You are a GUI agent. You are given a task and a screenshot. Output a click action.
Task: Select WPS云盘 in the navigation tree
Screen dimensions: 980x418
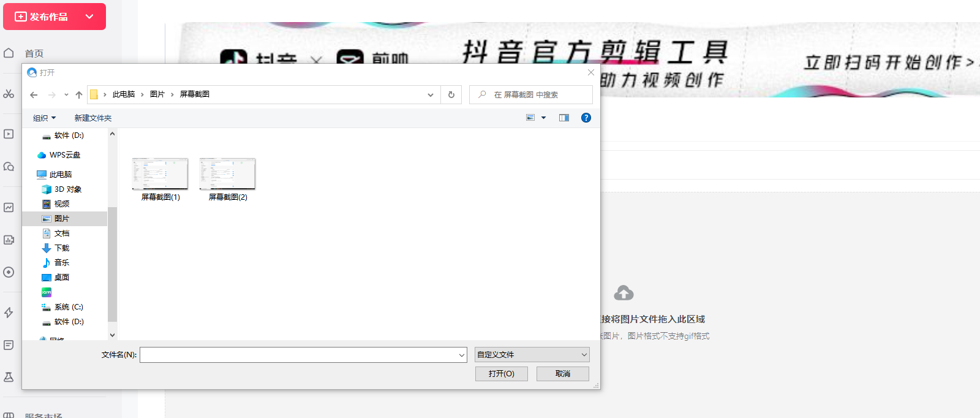point(65,155)
